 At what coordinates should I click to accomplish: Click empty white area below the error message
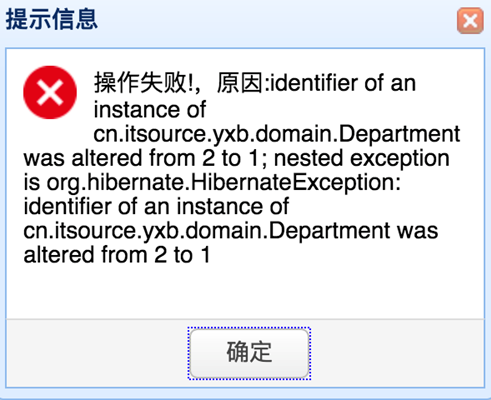point(245,292)
